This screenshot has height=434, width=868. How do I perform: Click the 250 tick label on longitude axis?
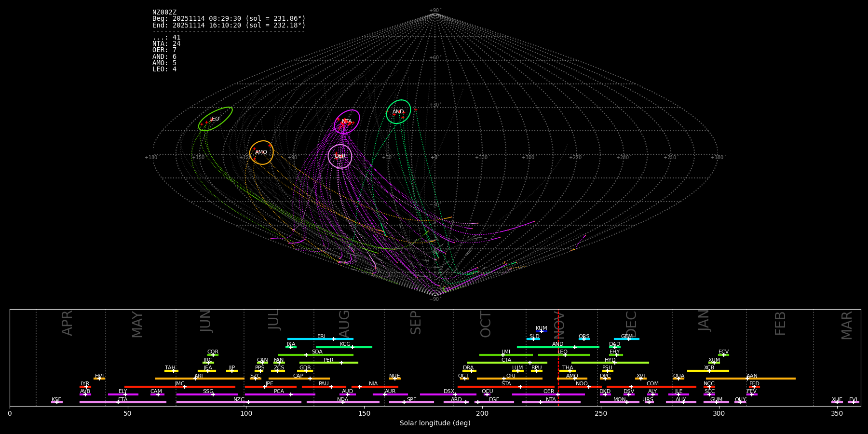point(600,413)
